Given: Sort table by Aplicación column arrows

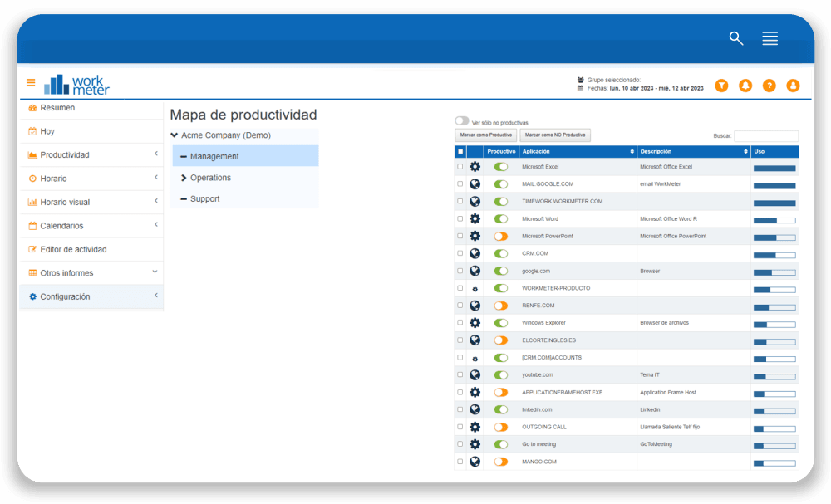Looking at the screenshot, I should [x=632, y=152].
